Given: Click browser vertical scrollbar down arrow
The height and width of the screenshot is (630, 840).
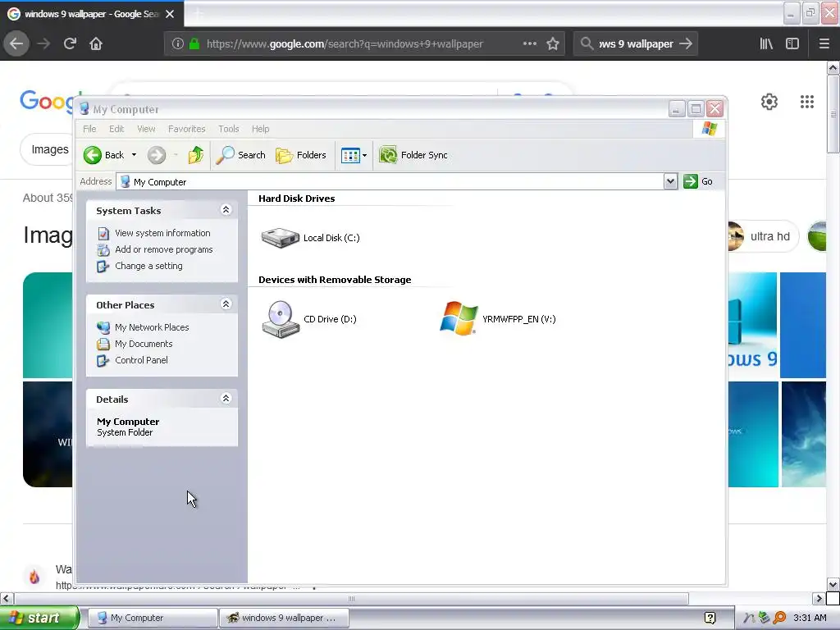Looking at the screenshot, I should (x=833, y=584).
